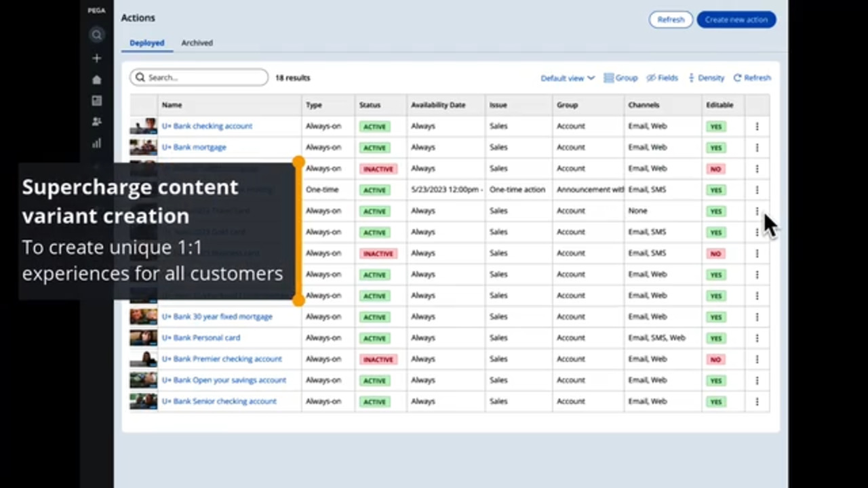The image size is (868, 488).
Task: Expand the Default view dropdown
Action: click(567, 78)
